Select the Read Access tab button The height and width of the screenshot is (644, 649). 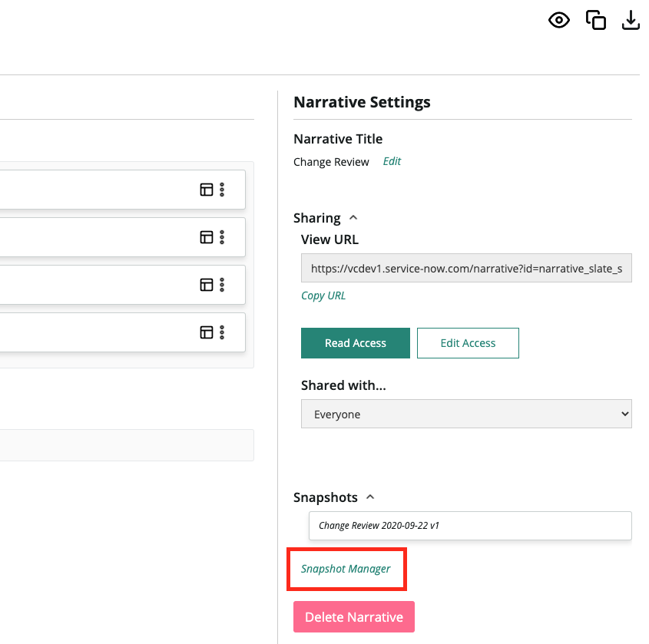point(355,343)
